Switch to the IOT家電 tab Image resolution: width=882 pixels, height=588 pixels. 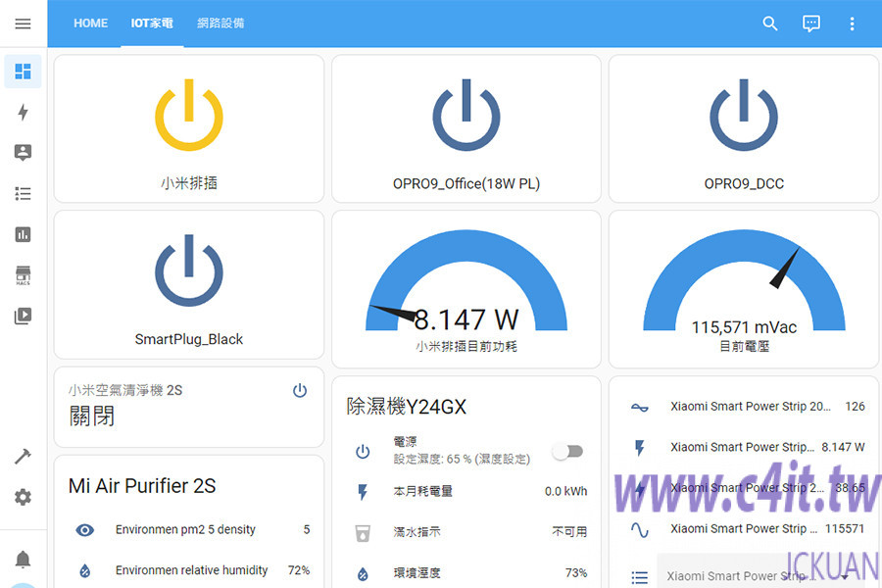tap(152, 24)
